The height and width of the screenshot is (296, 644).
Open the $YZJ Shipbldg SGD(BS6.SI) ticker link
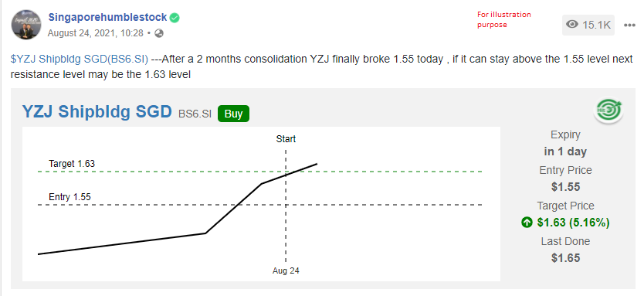[x=80, y=60]
